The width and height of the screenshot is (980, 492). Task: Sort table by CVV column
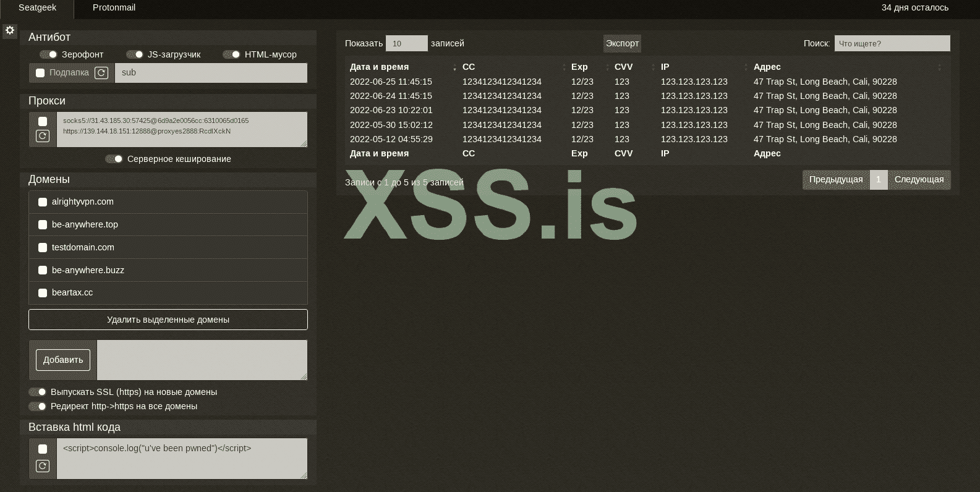[654, 67]
